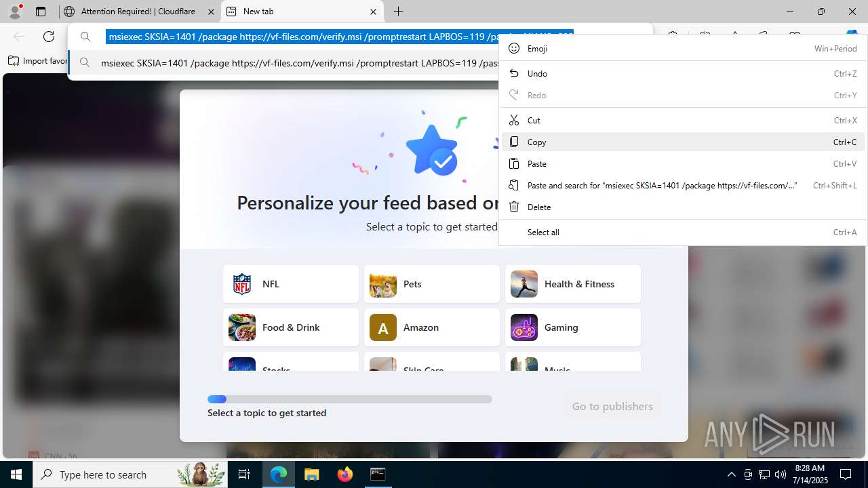The height and width of the screenshot is (488, 868).
Task: Click the taskbar clock showing 8:28 AM
Action: pos(810,474)
